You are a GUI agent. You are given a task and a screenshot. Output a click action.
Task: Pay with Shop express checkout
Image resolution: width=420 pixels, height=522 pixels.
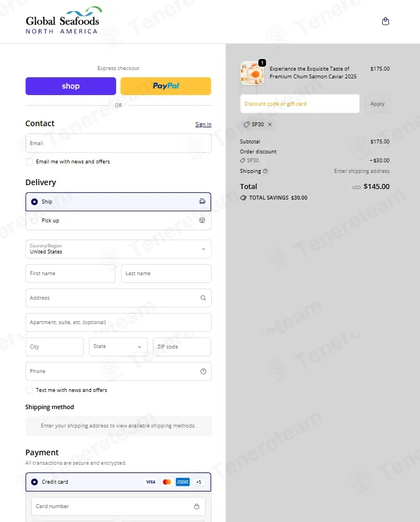(71, 86)
